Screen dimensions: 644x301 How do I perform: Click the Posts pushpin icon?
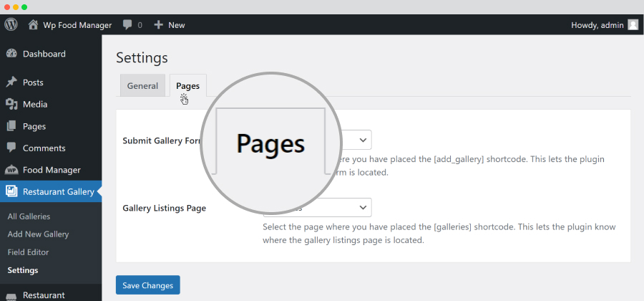click(11, 82)
